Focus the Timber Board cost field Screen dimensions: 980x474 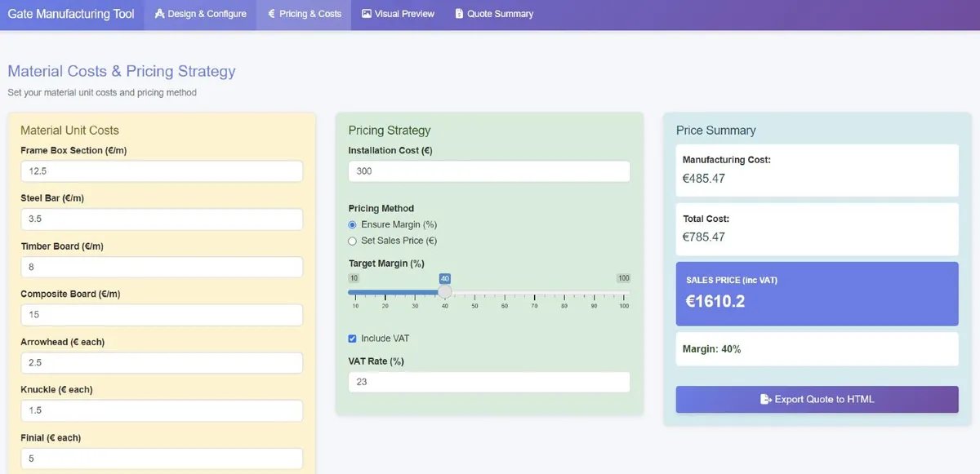coord(162,267)
